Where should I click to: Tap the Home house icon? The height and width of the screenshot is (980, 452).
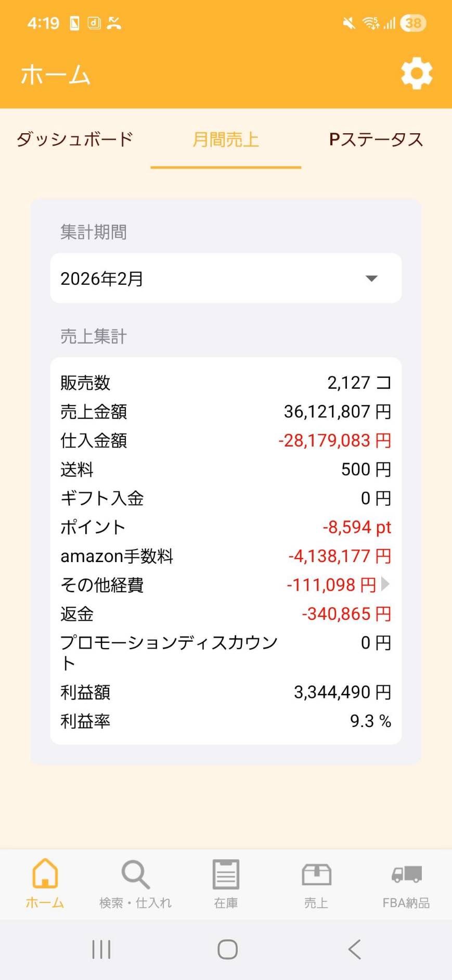[x=45, y=873]
